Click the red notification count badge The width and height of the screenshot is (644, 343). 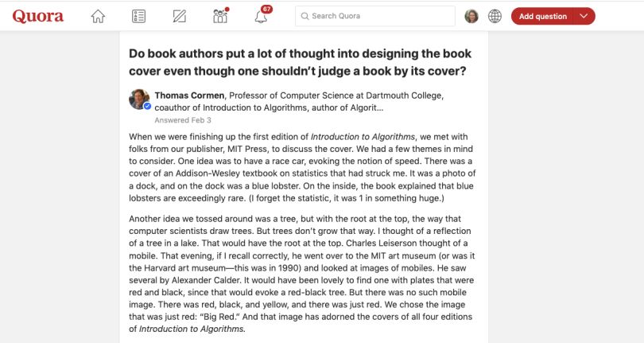[267, 9]
